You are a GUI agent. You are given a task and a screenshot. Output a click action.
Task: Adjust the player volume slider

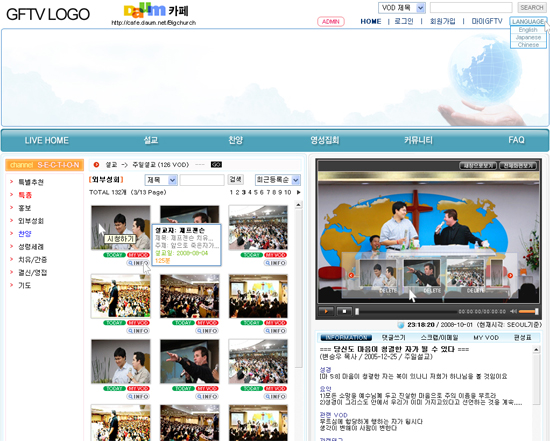coord(528,311)
